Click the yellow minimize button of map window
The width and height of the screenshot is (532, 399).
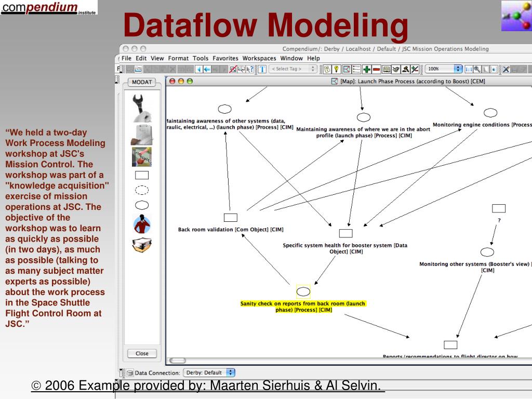point(181,81)
